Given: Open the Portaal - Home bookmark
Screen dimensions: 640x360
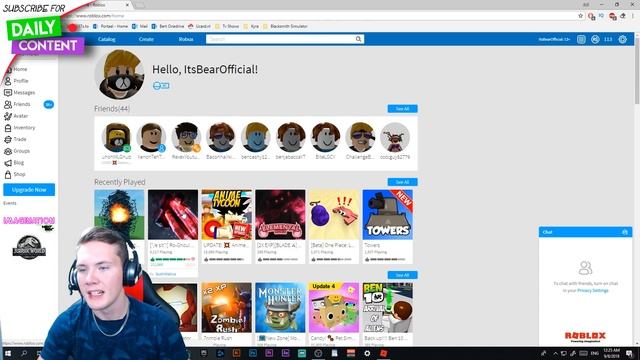Looking at the screenshot, I should [111, 26].
